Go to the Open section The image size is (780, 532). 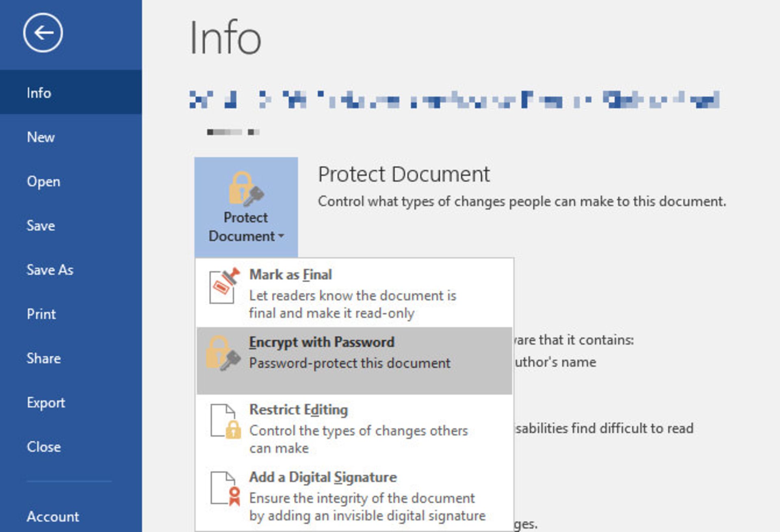pyautogui.click(x=43, y=182)
